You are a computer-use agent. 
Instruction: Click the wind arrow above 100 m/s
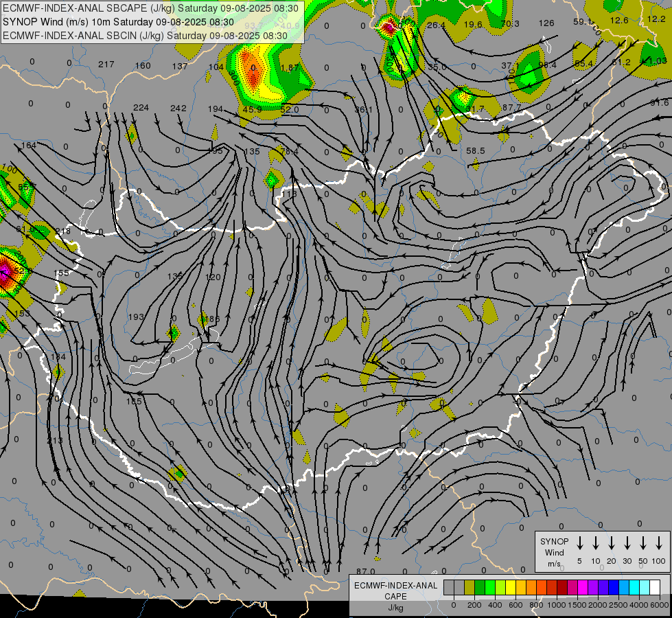coord(659,542)
